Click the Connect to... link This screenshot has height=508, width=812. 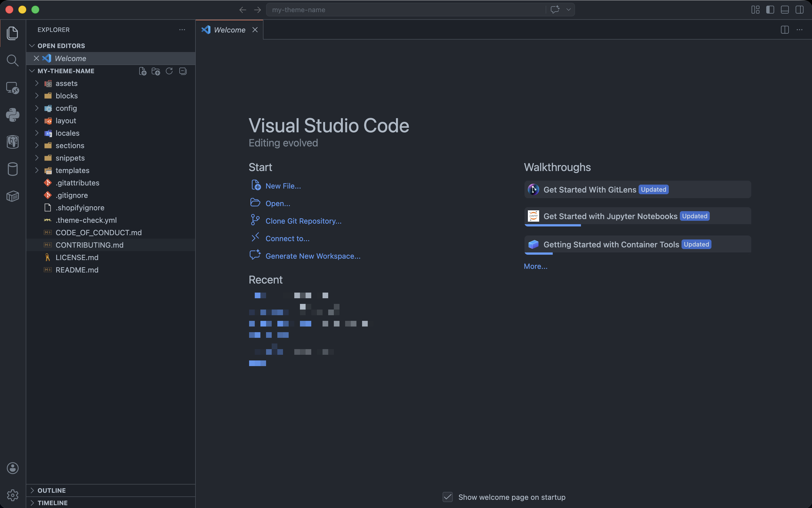(287, 238)
